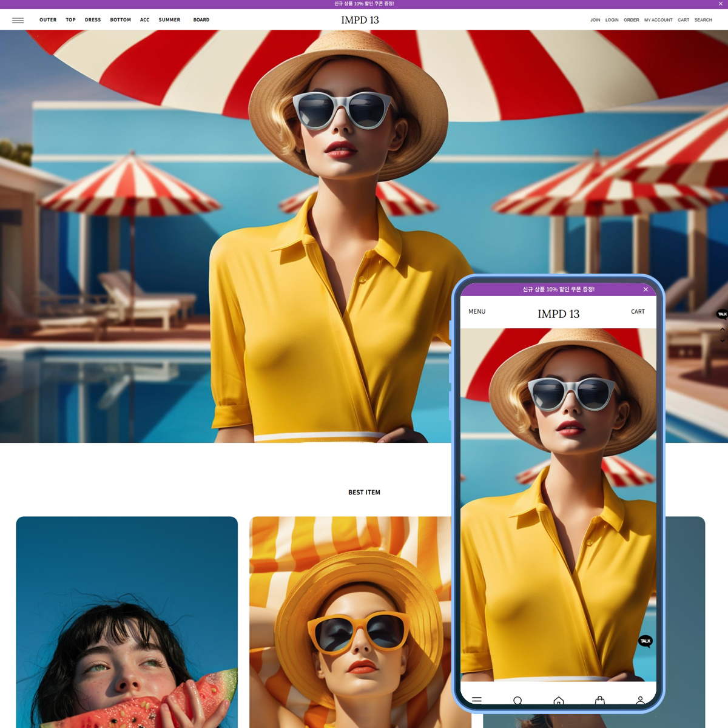
Task: Tap the home icon in mobile bottom bar
Action: coord(559,701)
